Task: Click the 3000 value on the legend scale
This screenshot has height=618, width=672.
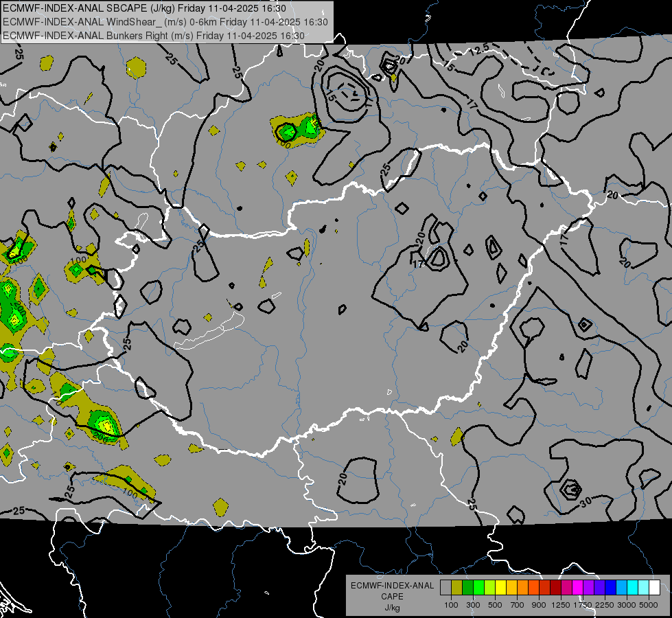Action: pyautogui.click(x=627, y=605)
